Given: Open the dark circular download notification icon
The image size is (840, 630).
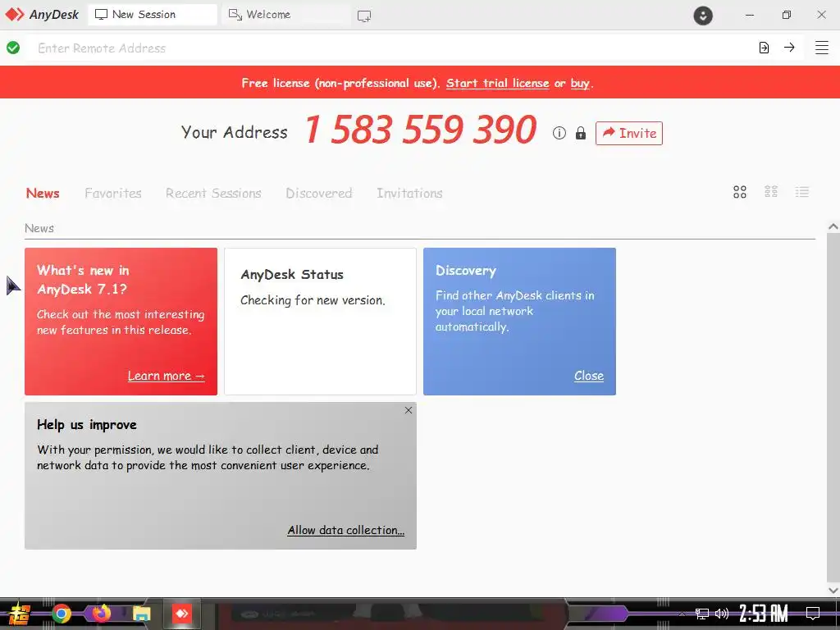Looking at the screenshot, I should [x=703, y=16].
